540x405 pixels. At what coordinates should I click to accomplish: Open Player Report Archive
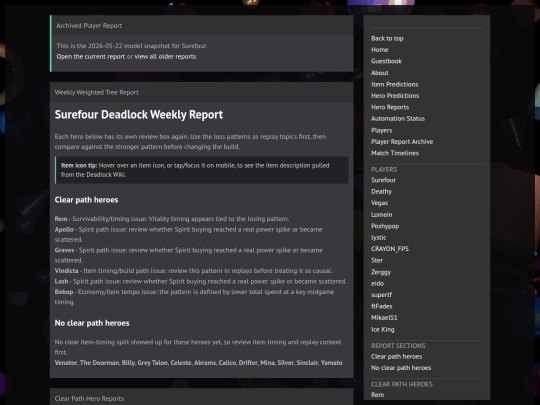pos(402,142)
